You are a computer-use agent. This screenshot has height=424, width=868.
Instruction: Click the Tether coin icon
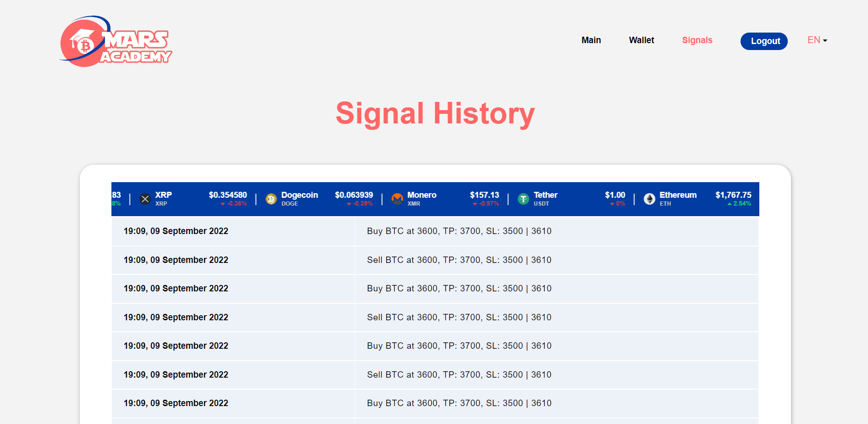tap(523, 199)
